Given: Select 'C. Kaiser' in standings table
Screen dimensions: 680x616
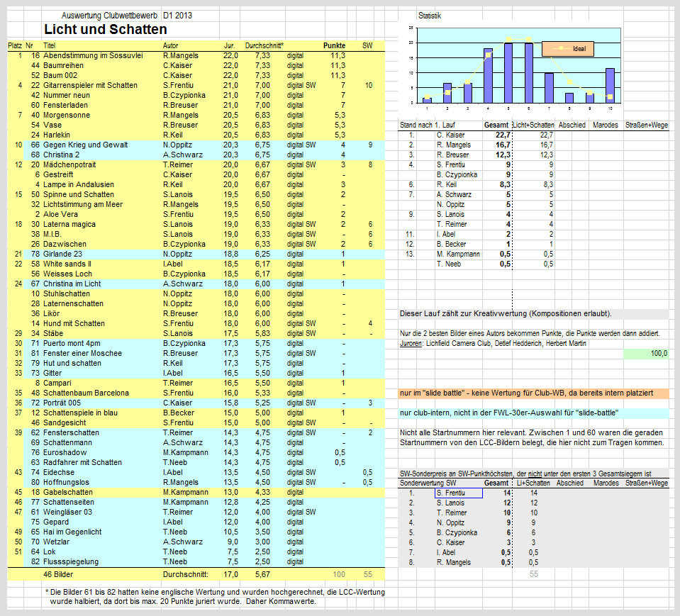Looking at the screenshot, I should point(450,135).
